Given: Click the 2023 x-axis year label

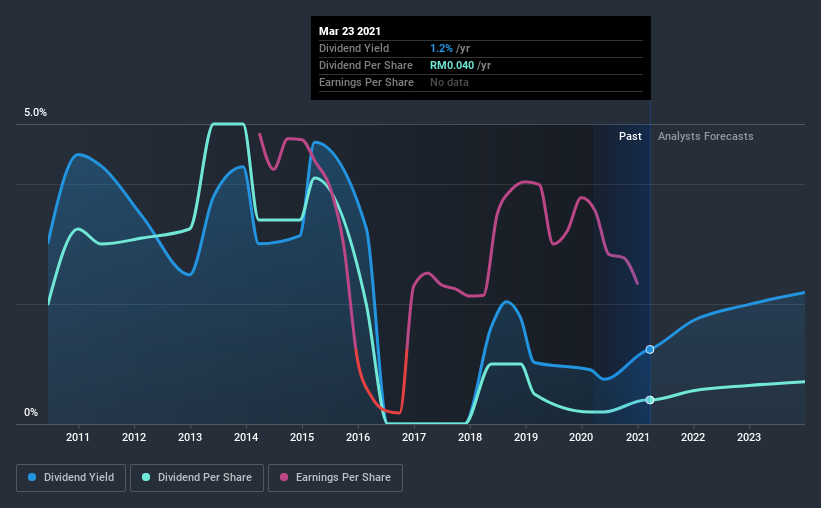Looking at the screenshot, I should coord(749,437).
